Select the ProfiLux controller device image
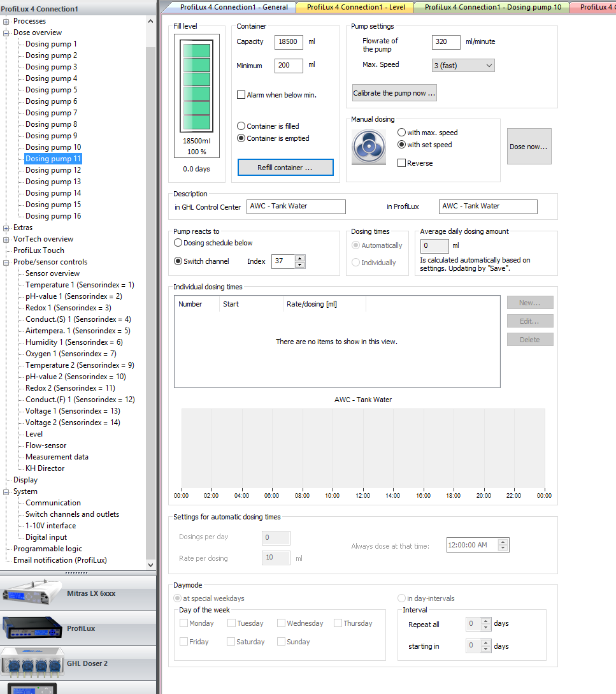 [x=32, y=628]
